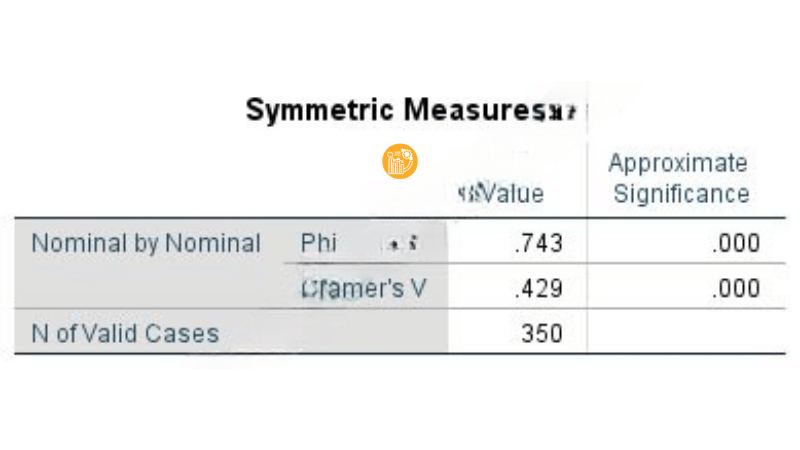Select the Cramer's V value .429
800x450 pixels.
point(538,289)
